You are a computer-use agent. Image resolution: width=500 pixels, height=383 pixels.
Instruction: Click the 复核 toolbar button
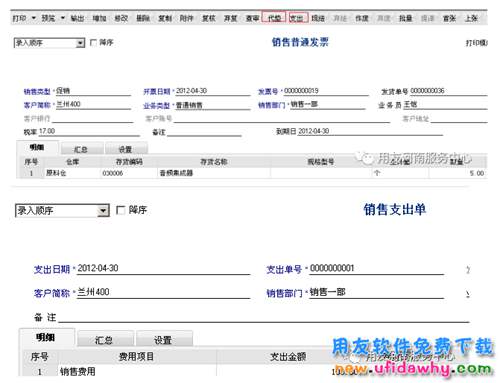click(x=209, y=18)
